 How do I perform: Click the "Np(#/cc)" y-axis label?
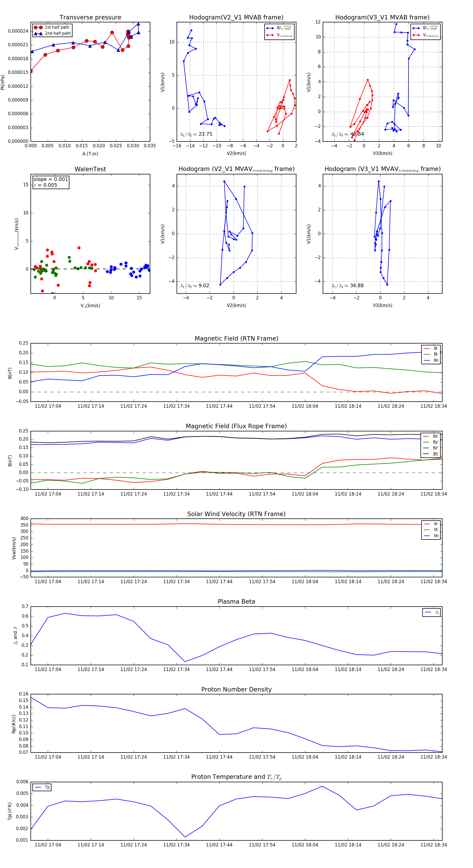click(x=14, y=724)
